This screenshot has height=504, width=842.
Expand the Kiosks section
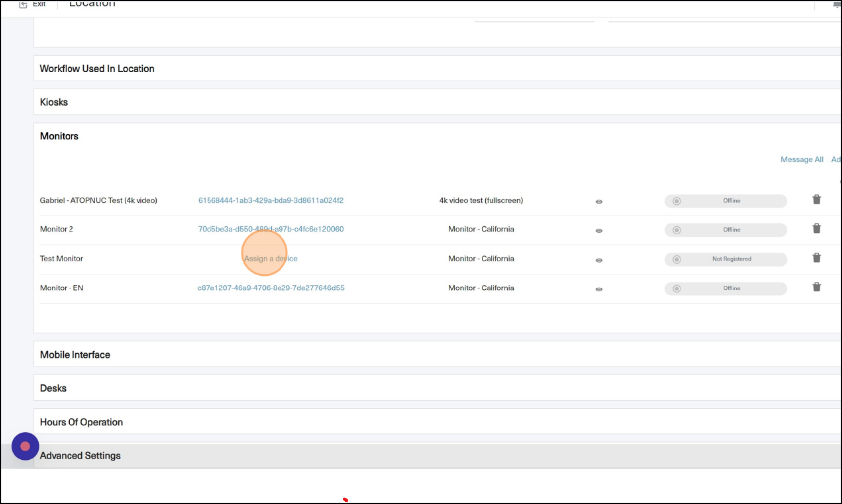(x=437, y=102)
